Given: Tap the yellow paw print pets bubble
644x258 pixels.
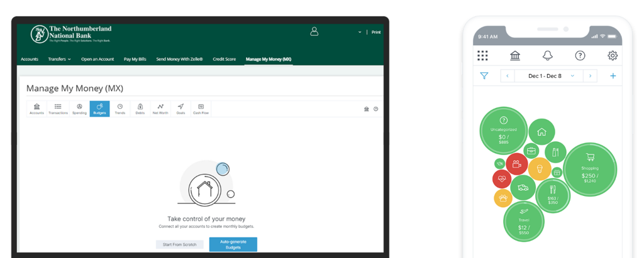Looking at the screenshot, I should coord(503,198).
